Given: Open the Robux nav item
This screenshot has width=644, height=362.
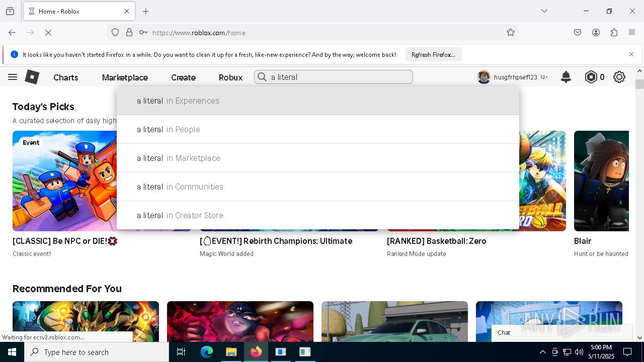Looking at the screenshot, I should [x=230, y=77].
